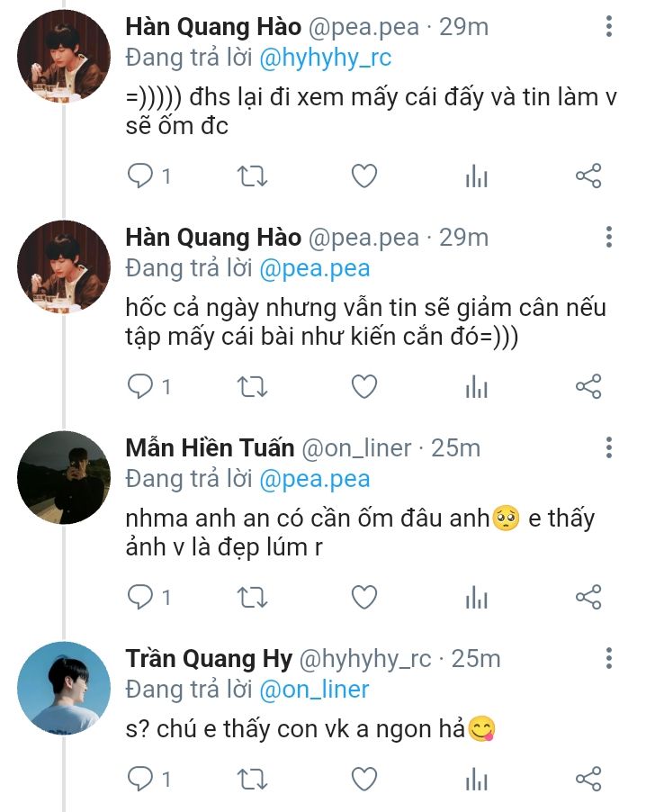Share the 'hốc cả ngày' tweet

click(588, 386)
